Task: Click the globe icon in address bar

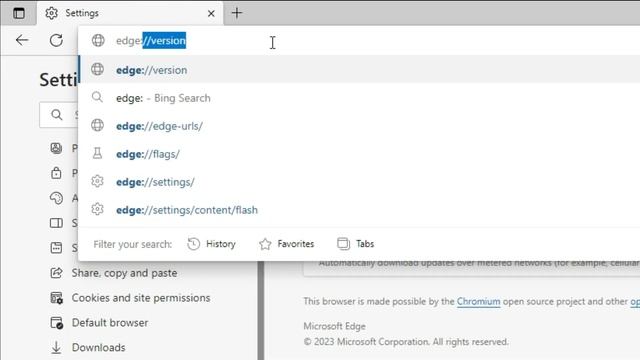Action: coord(98,40)
